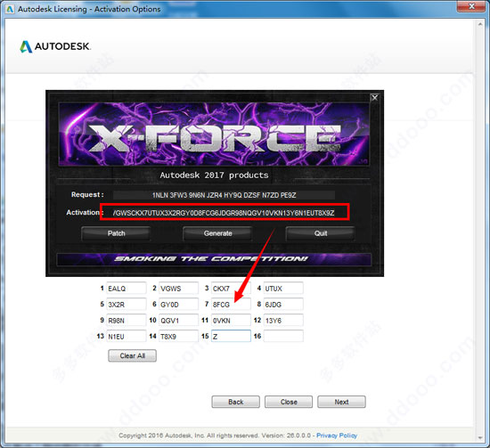Focus the empty activation field 16

(283, 336)
